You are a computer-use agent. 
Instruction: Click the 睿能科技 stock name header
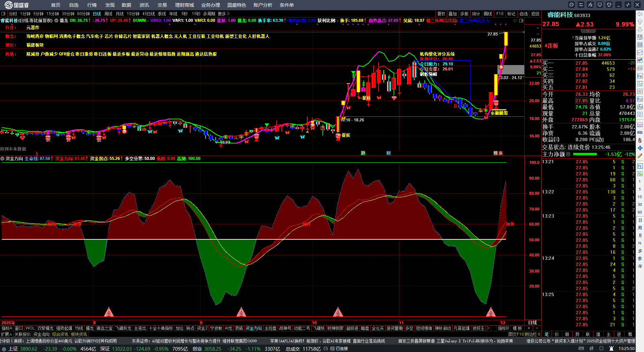tap(560, 15)
